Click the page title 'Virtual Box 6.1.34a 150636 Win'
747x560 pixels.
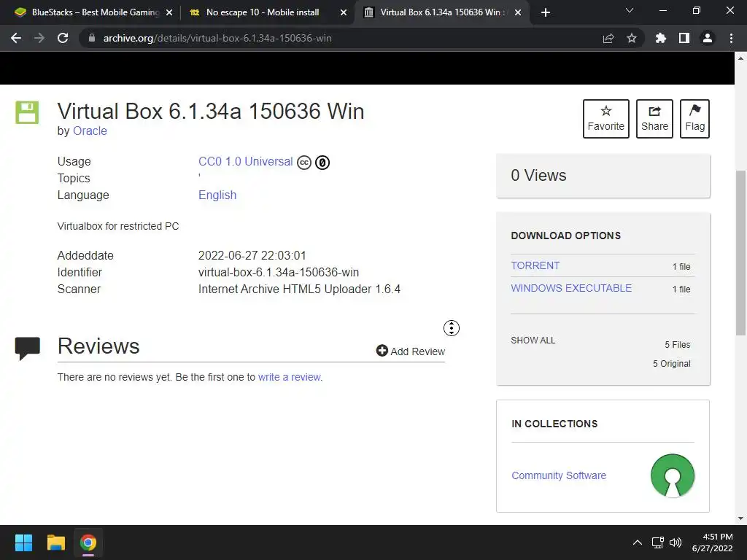pos(211,112)
